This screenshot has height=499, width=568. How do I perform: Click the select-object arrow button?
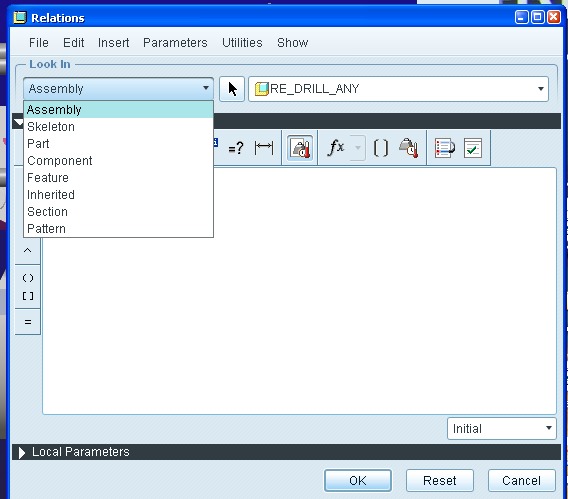[x=232, y=89]
